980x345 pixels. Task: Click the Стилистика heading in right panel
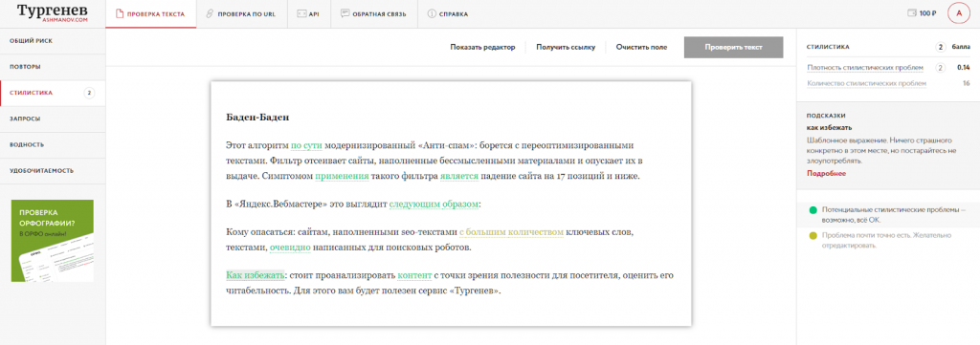[x=828, y=47]
